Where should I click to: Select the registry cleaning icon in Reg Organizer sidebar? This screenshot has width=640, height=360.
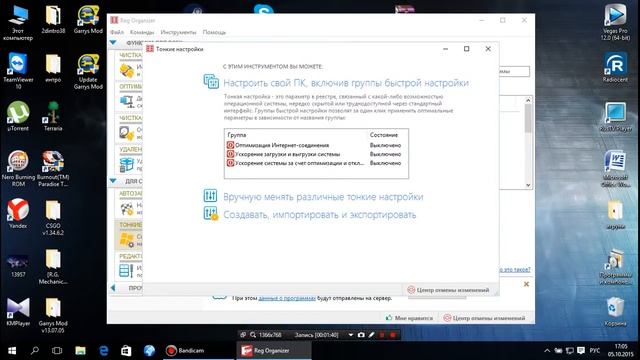127,70
